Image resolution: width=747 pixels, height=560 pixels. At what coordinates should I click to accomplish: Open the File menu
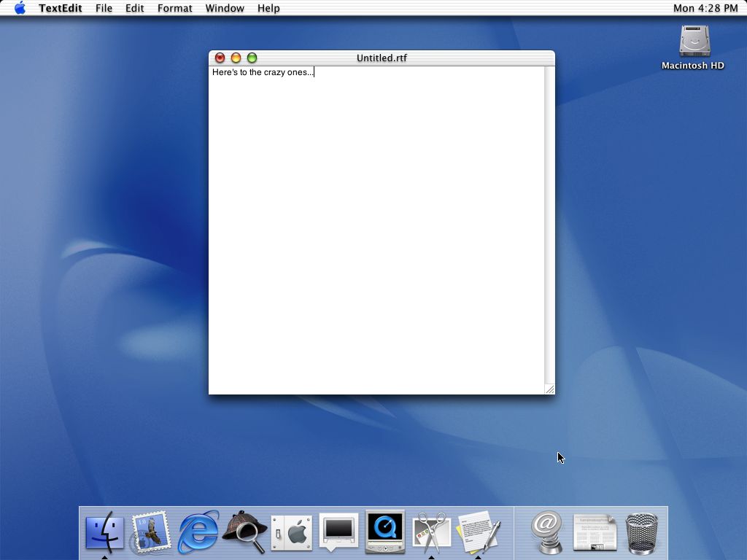[x=104, y=8]
